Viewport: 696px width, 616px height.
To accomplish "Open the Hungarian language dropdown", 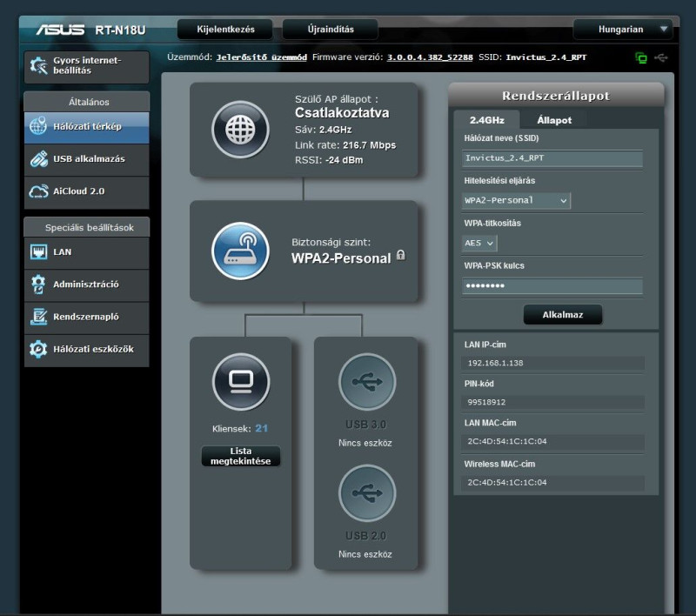I will [x=623, y=30].
